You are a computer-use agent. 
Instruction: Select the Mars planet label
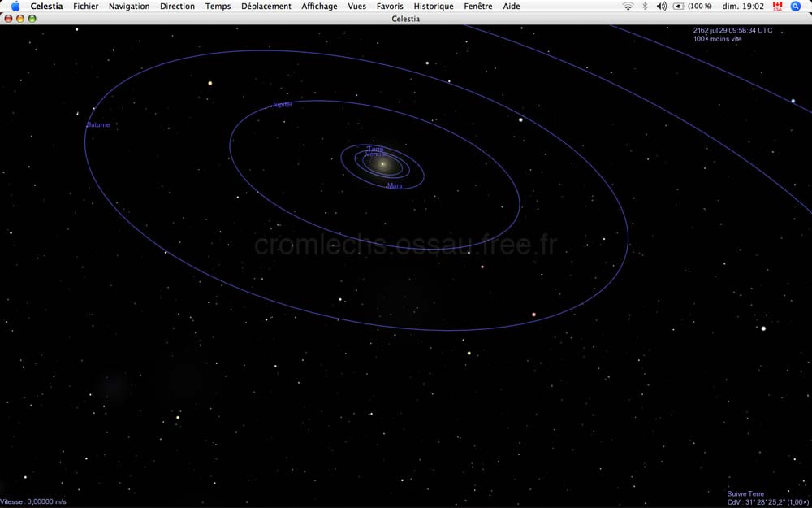point(395,185)
